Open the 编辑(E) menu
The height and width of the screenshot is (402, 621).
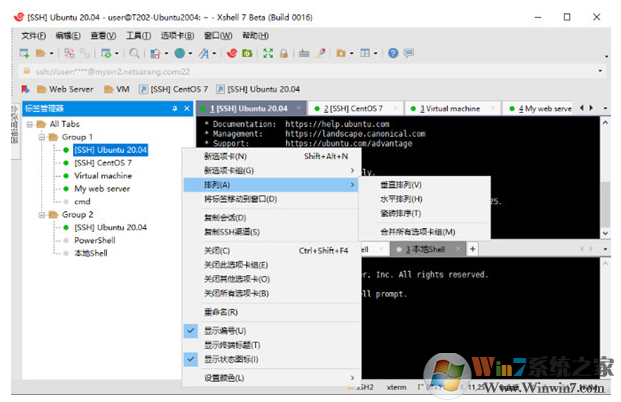(x=68, y=36)
